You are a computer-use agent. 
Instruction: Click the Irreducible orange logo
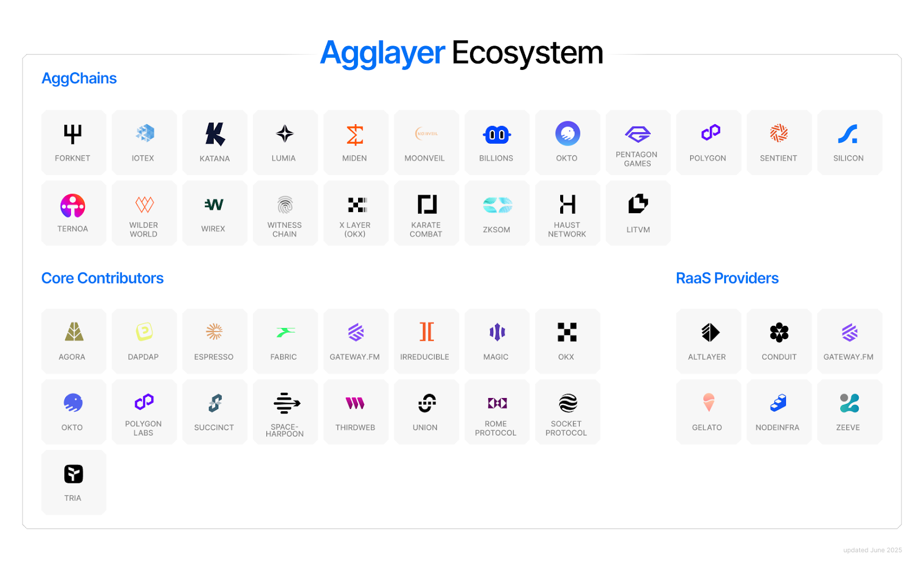(x=426, y=332)
